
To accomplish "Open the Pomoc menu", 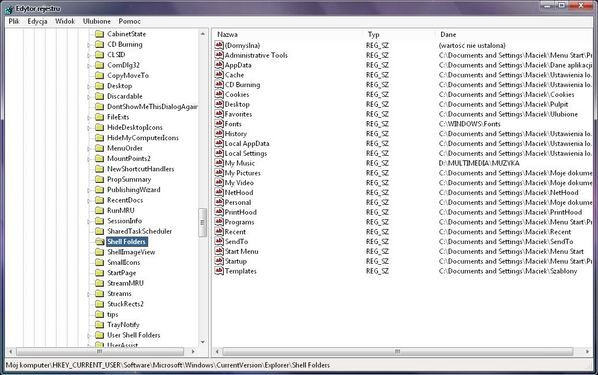I will [129, 21].
